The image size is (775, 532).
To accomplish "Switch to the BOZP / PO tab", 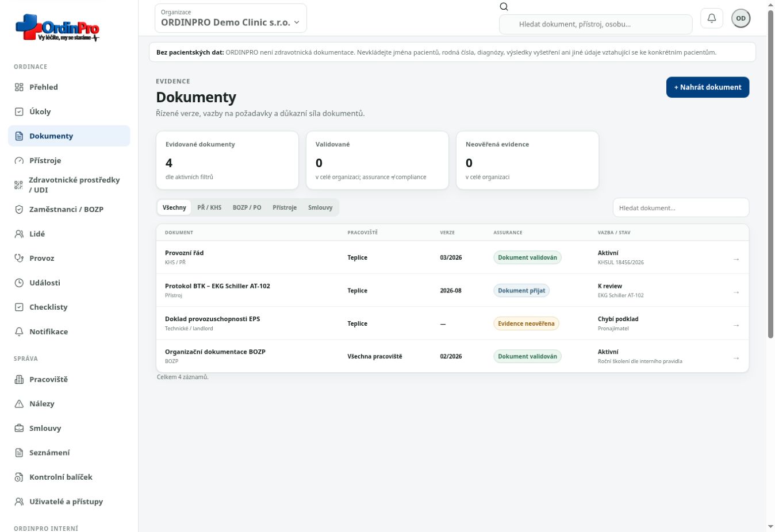I will [247, 207].
